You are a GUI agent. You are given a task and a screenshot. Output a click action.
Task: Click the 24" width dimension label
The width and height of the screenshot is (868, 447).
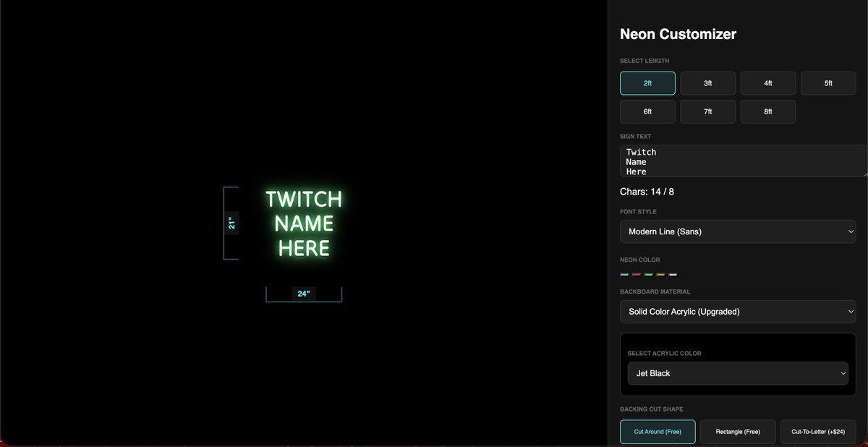click(x=304, y=294)
